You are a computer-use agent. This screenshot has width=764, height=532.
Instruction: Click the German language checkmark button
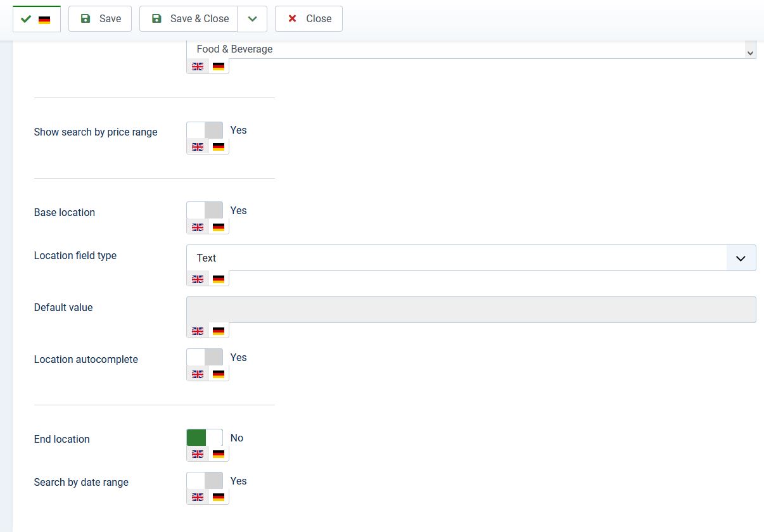(x=36, y=19)
